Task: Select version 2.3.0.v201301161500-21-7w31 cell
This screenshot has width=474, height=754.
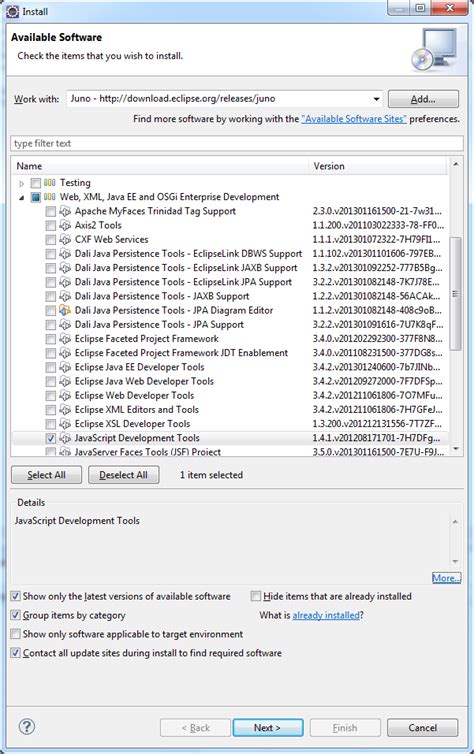Action: 377,211
